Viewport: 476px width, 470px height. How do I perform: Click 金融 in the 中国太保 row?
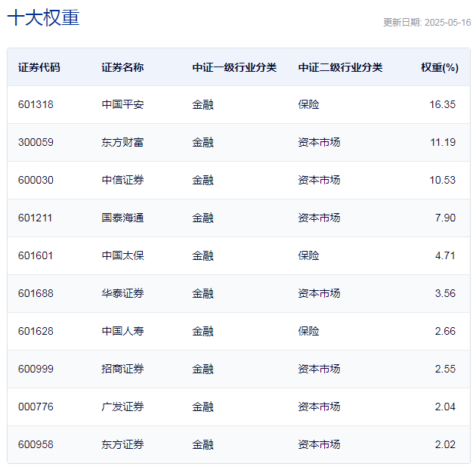point(202,255)
